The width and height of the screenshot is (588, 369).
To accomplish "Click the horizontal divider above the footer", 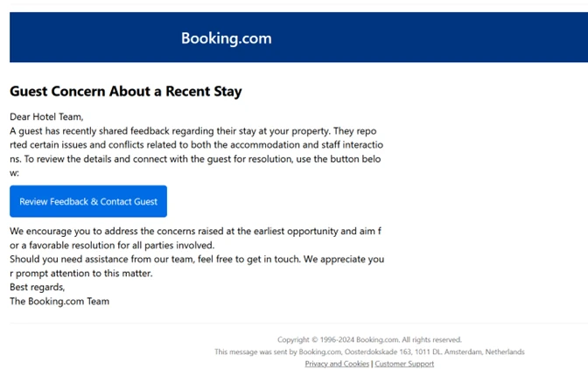I will (299, 323).
